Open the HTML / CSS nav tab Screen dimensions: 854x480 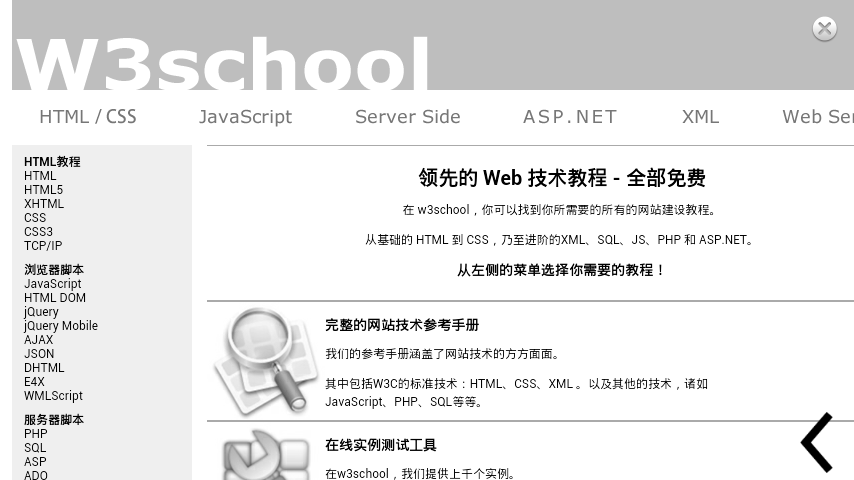(x=88, y=117)
